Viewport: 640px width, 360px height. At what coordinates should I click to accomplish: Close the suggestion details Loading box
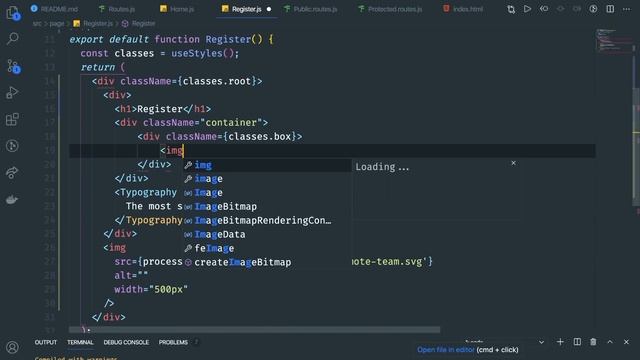[x=513, y=163]
